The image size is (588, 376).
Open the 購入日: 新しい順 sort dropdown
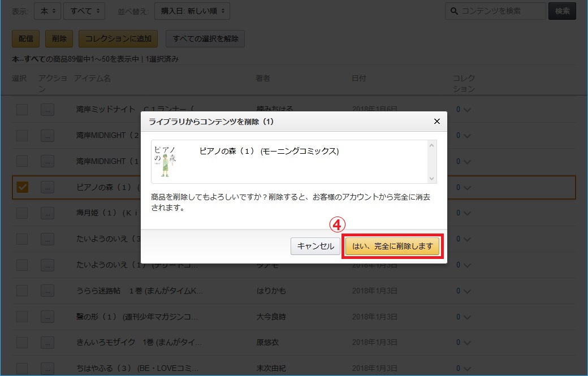[195, 11]
